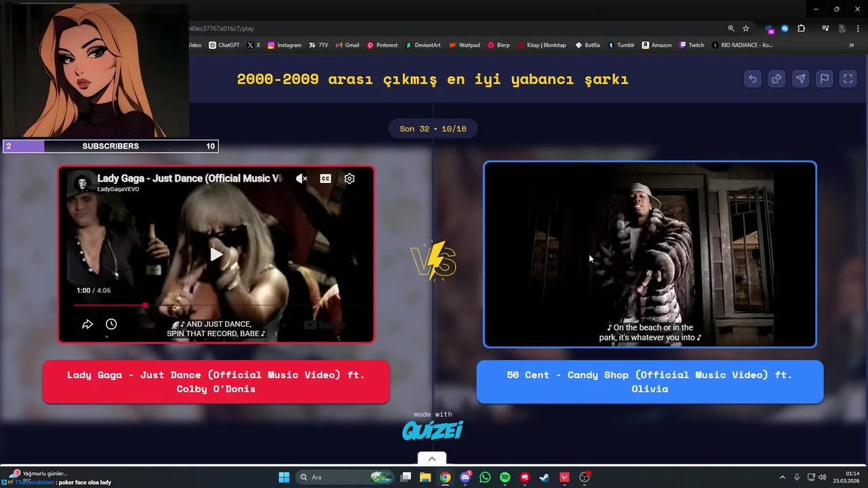Expand the up-chevron panel at page bottom
Image resolution: width=868 pixels, height=488 pixels.
tap(432, 459)
